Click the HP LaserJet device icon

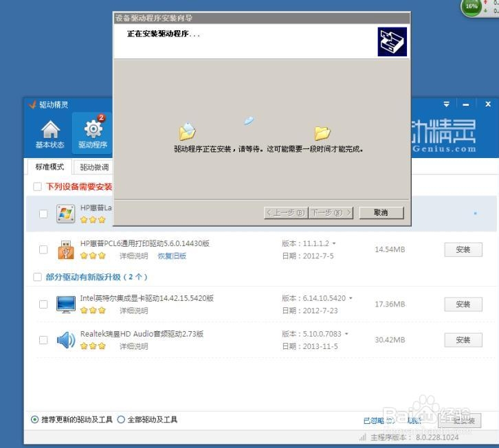pos(65,214)
